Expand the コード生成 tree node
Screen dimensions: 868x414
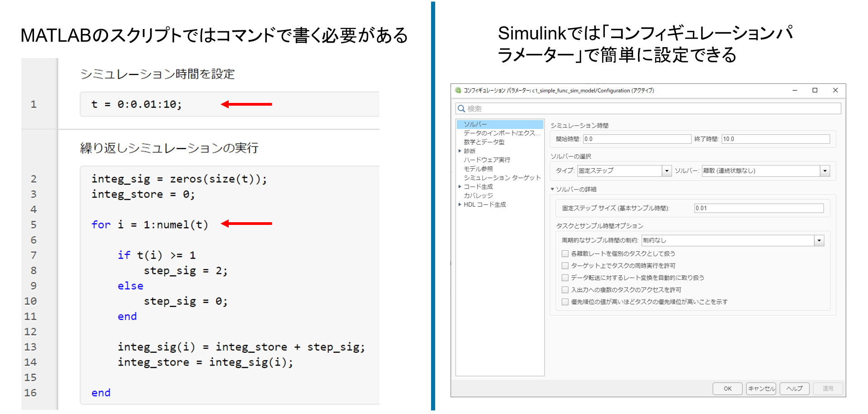460,186
